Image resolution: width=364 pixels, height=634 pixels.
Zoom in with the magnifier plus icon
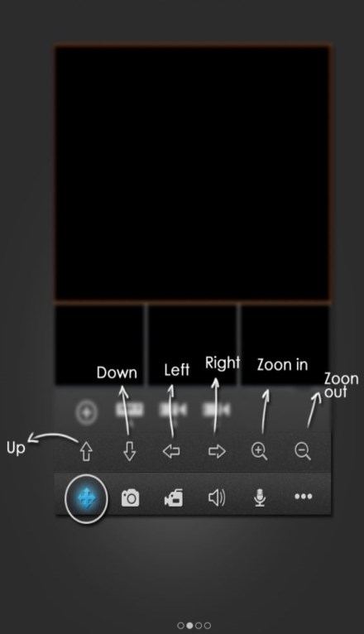point(260,451)
